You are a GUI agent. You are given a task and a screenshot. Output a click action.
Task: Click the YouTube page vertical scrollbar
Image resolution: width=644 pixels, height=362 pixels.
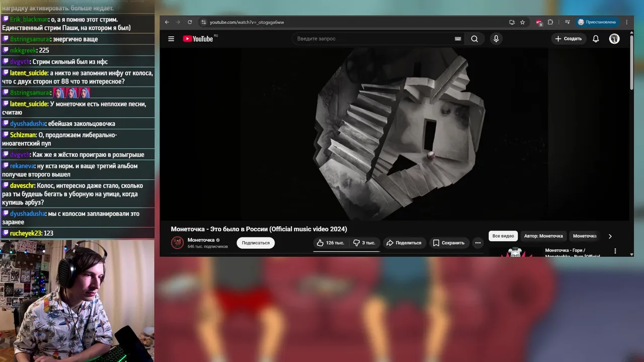[x=631, y=63]
